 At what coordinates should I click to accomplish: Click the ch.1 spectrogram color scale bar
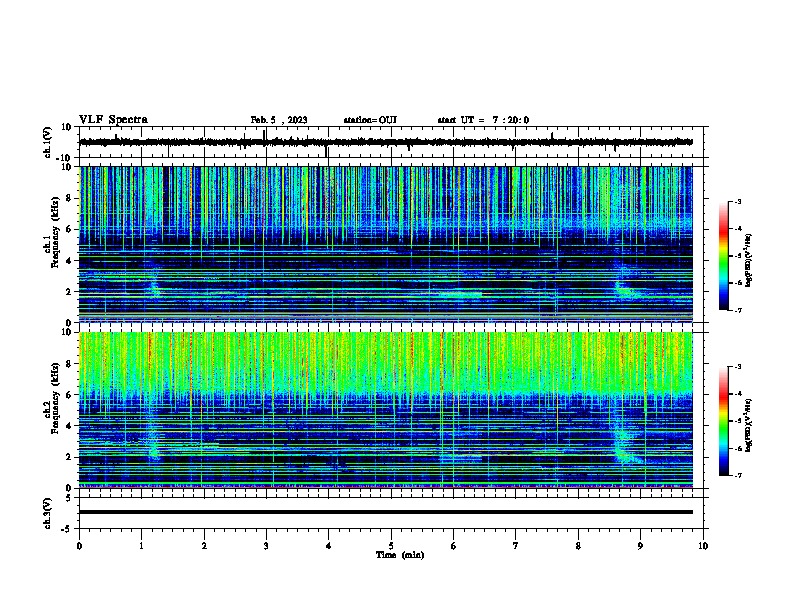click(724, 256)
